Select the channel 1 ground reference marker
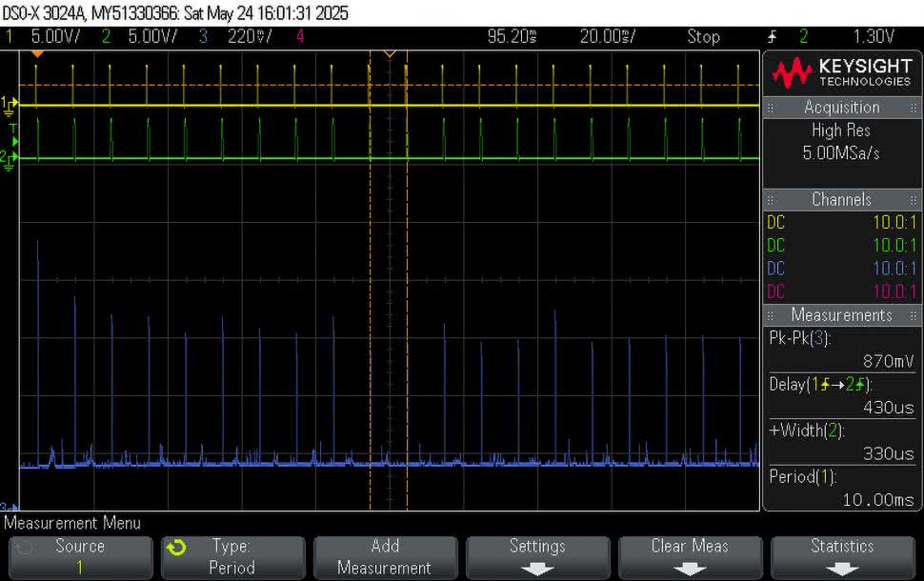Image resolution: width=924 pixels, height=581 pixels. click(x=10, y=105)
